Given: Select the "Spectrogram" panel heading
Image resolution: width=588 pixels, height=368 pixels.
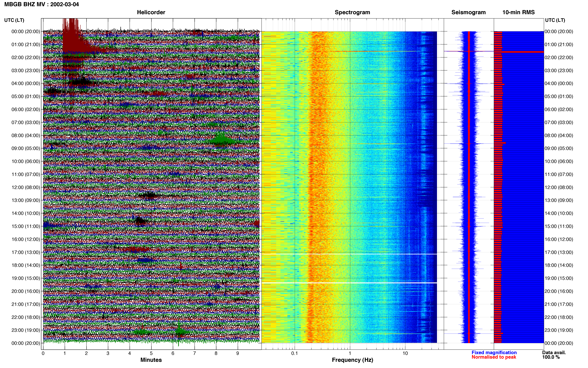Looking at the screenshot, I should tap(352, 12).
